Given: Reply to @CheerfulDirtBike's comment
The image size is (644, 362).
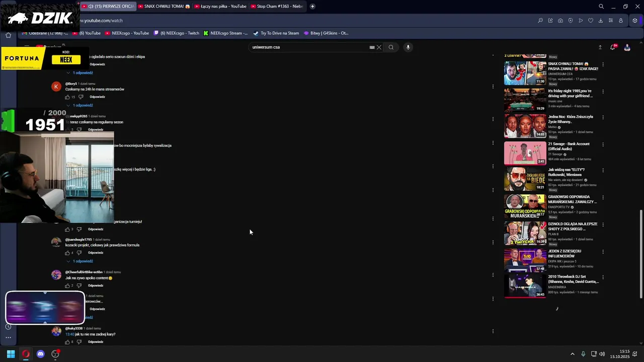Looking at the screenshot, I should [x=96, y=286].
